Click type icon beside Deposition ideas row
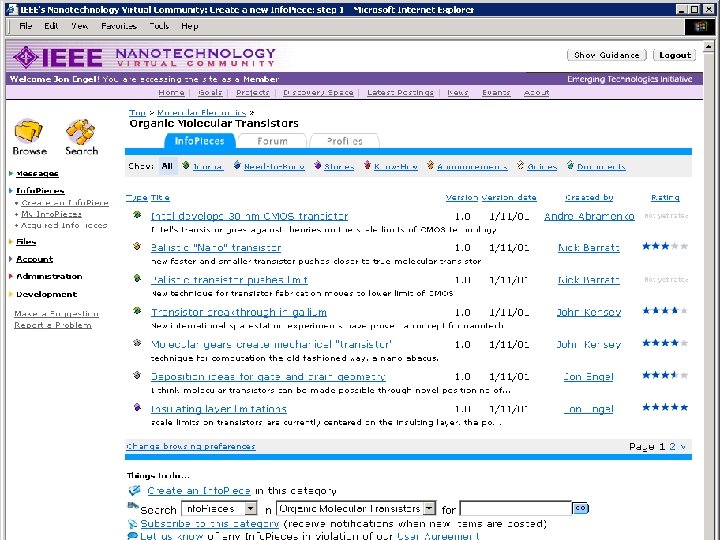The width and height of the screenshot is (720, 540). point(137,375)
